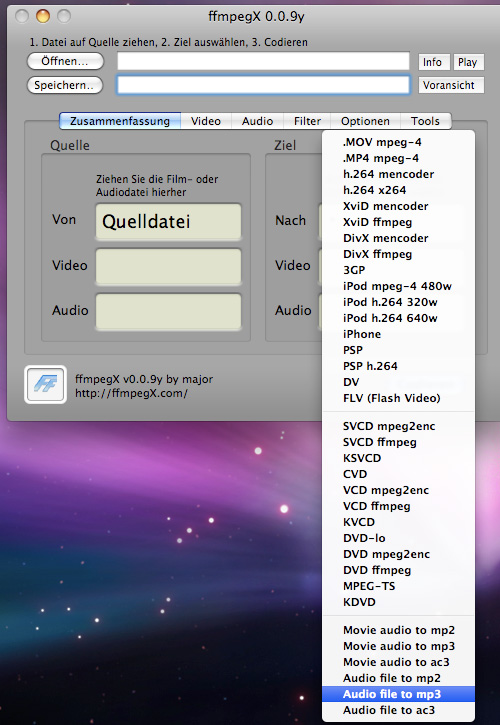Select MPEG-TS format

pyautogui.click(x=398, y=586)
